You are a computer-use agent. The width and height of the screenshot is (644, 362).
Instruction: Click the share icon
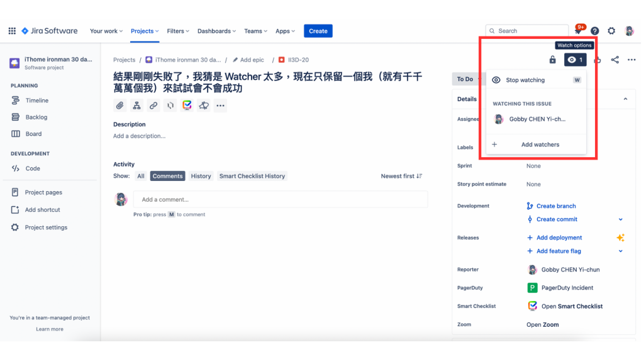614,60
